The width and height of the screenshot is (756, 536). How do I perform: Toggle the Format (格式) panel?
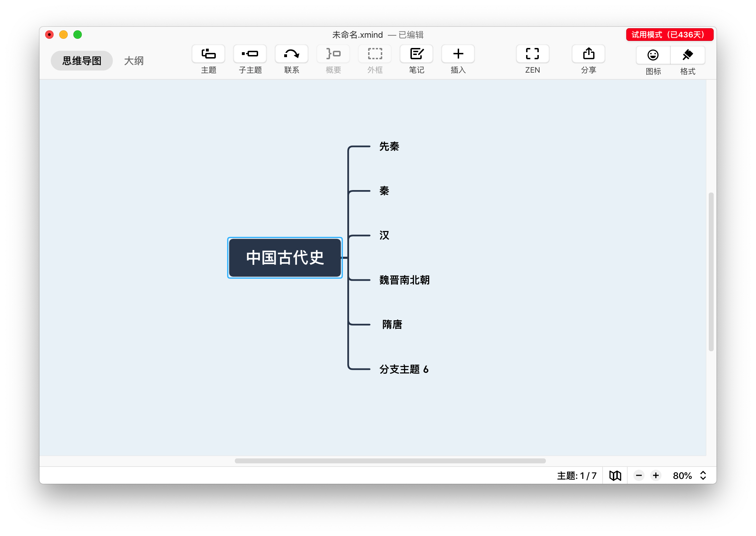point(688,55)
